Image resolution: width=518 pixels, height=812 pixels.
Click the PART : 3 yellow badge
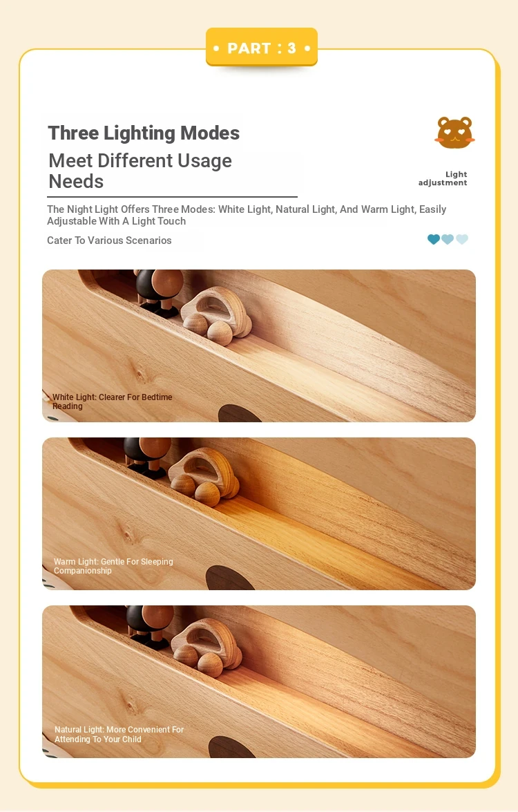point(261,47)
